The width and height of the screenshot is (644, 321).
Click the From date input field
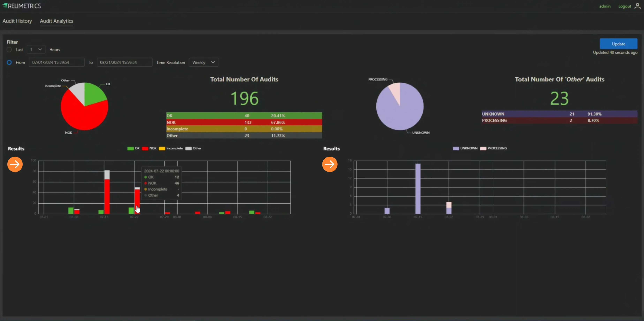coord(56,62)
